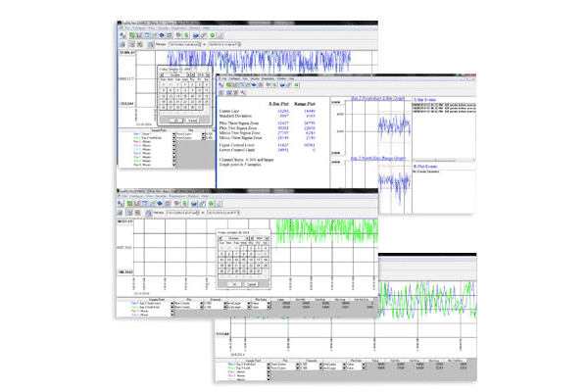Click green square icon in X Bar statistics toolbar
Screen dimensions: 588x392
[228, 85]
